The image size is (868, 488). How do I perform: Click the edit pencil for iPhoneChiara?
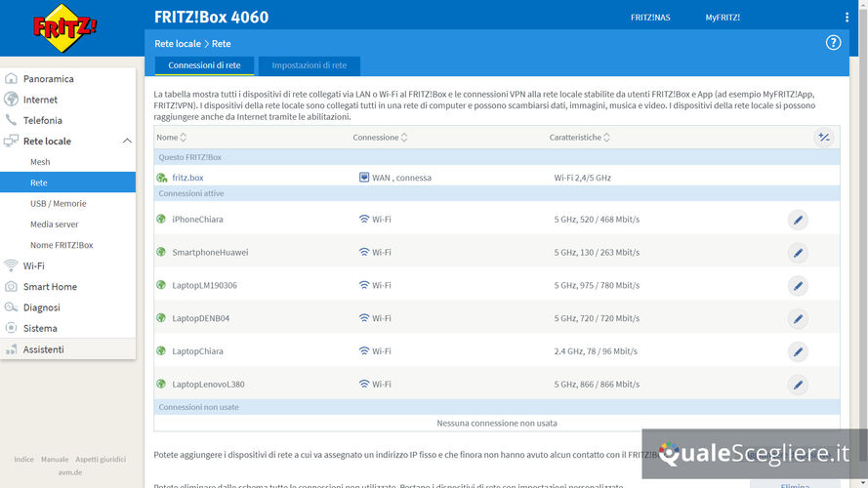coord(798,220)
